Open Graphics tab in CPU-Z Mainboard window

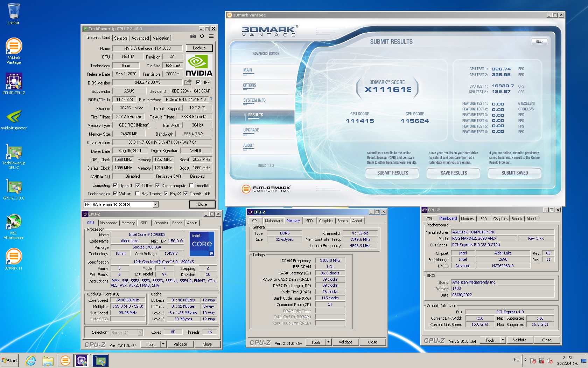[x=500, y=219]
